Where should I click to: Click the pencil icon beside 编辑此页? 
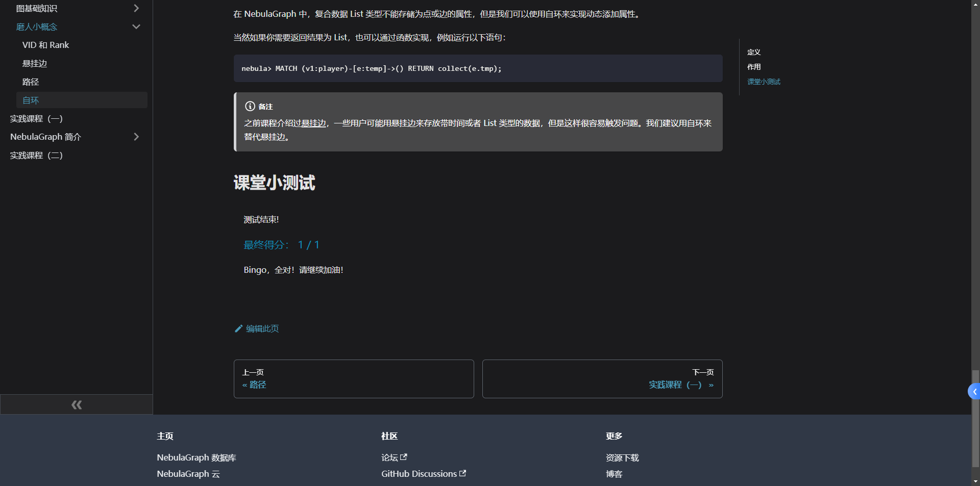point(238,328)
